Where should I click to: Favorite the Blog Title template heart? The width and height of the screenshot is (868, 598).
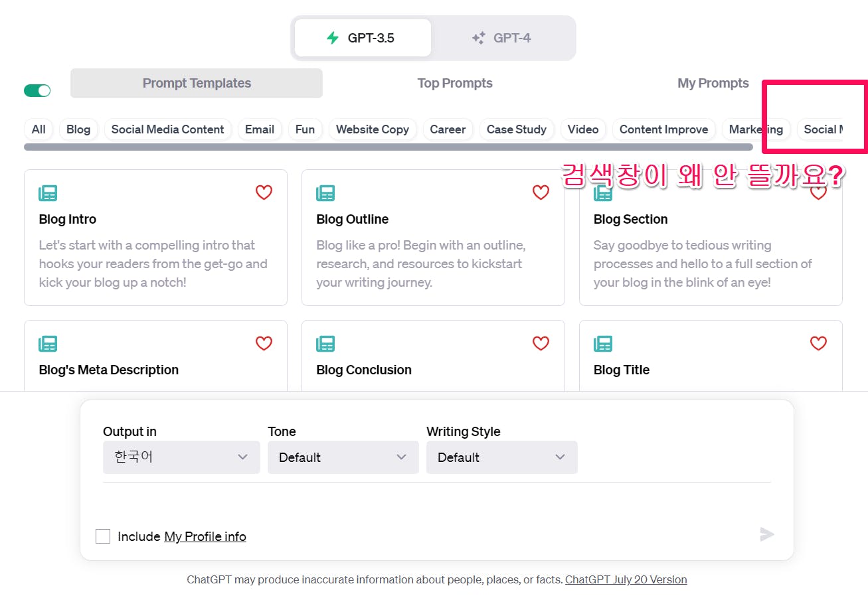818,343
